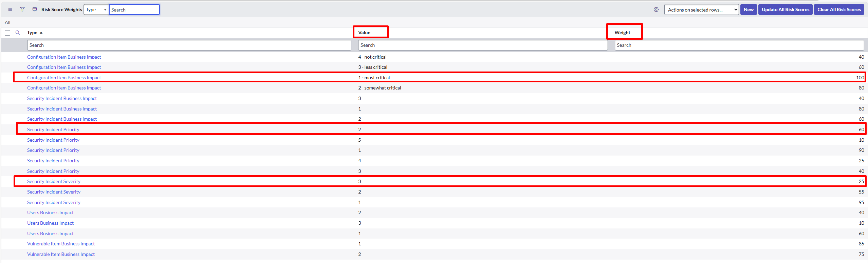Open Users Business Impact link with weight 10
This screenshot has width=868, height=263.
(50, 223)
